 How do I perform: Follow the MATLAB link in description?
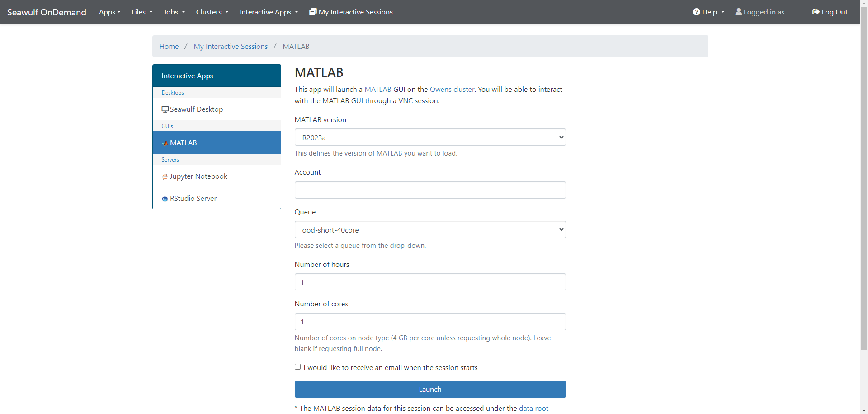pos(378,90)
